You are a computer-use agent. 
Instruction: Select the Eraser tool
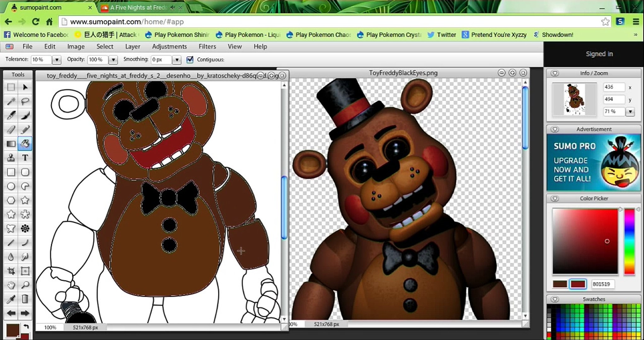coord(11,129)
